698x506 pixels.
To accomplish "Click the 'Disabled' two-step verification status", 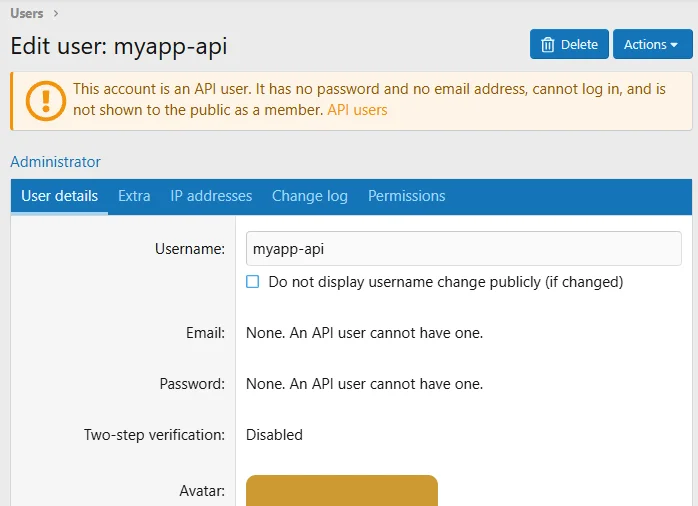I will [x=274, y=435].
